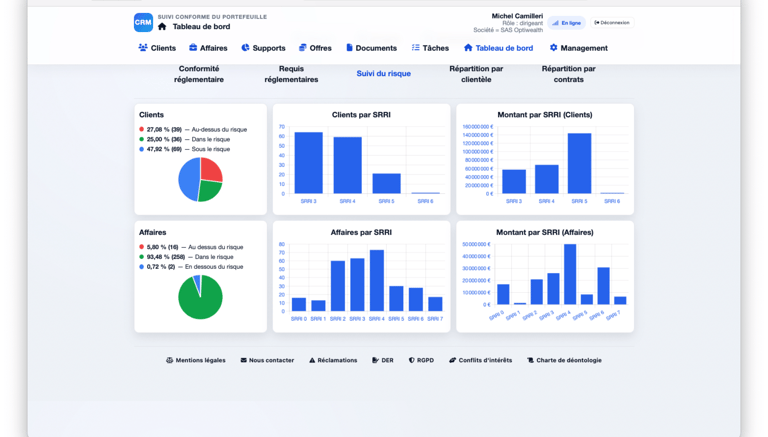Screen dimensions: 768x437
Task: Select the Requis réglementaires tab
Action: tap(291, 74)
